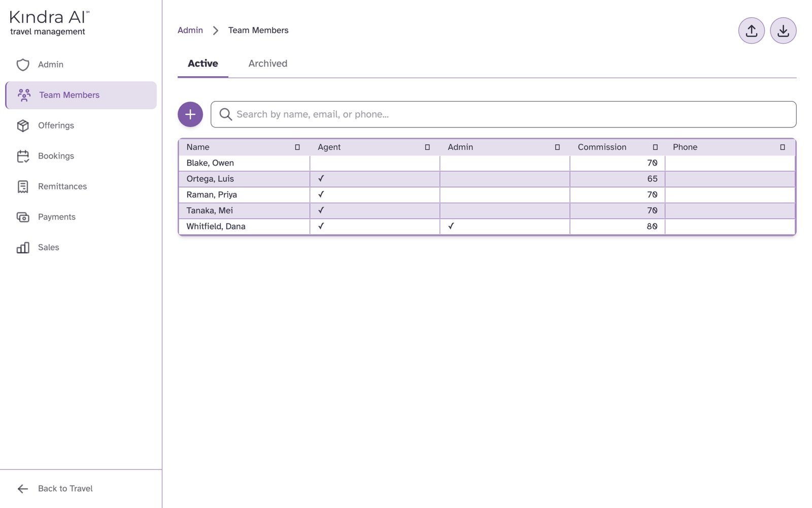Click the Remittances receipt icon
This screenshot has height=508, width=812.
(23, 186)
